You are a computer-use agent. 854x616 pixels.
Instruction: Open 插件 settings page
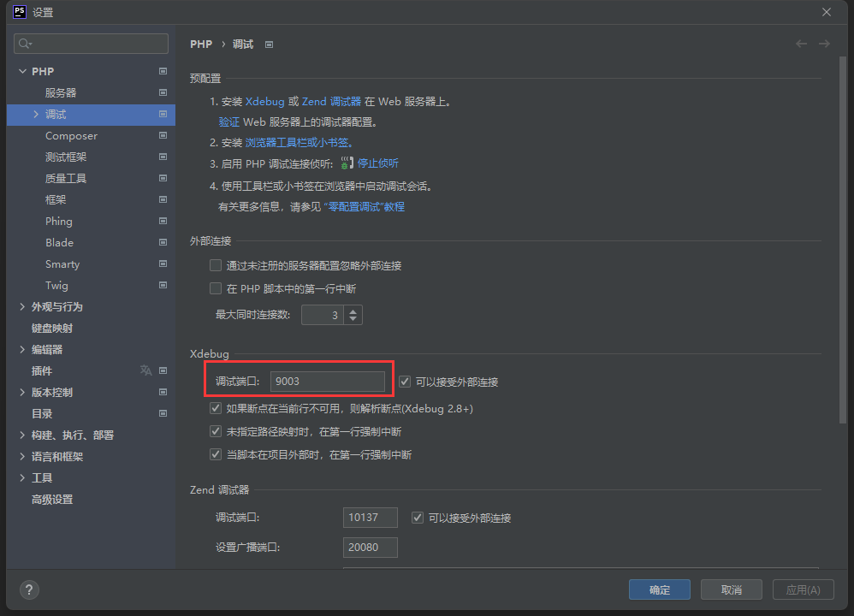[42, 370]
